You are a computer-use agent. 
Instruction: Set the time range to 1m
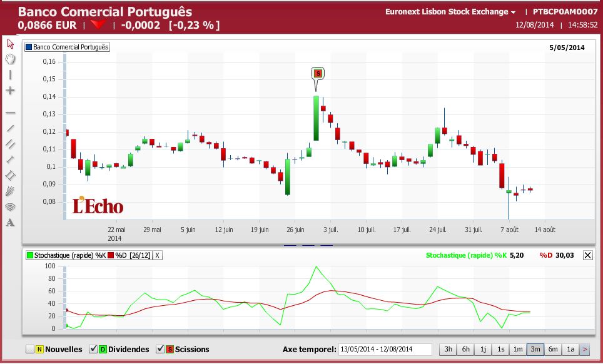pos(518,350)
